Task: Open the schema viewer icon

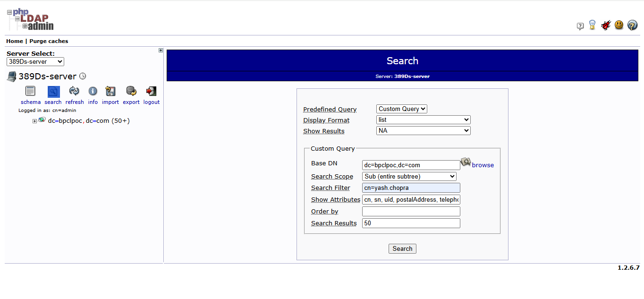Action: 30,91
